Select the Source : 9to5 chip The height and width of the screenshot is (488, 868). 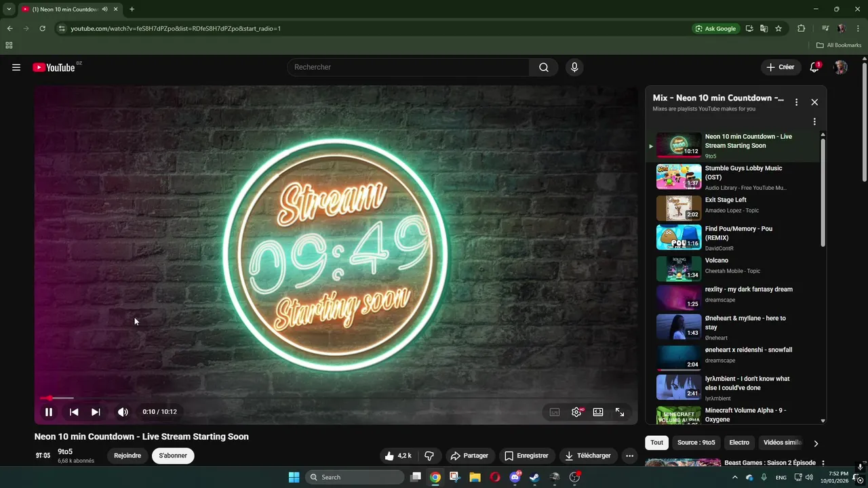point(696,443)
